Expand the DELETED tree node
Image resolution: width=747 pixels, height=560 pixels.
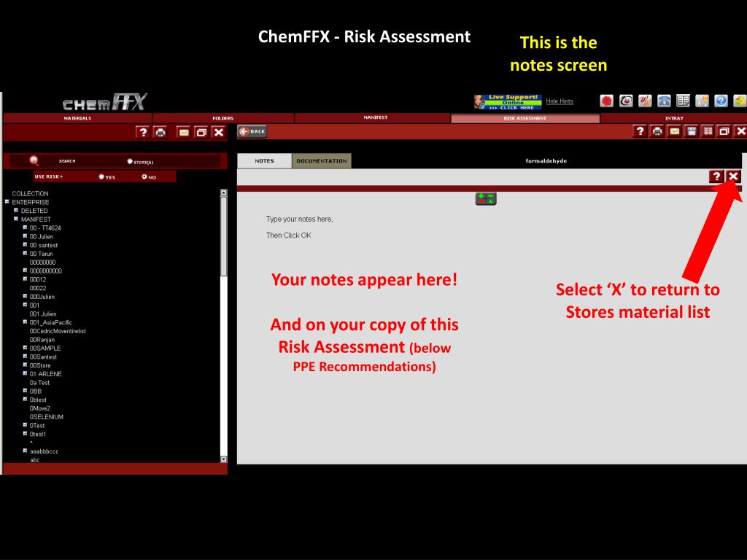(x=16, y=211)
